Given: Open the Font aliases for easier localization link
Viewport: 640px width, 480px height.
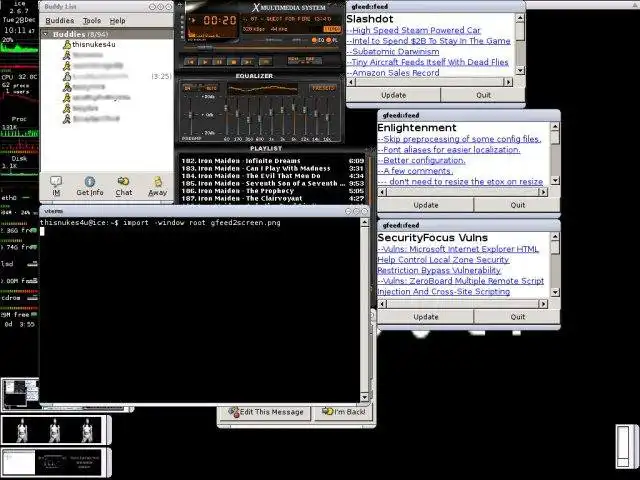Looking at the screenshot, I should pos(451,149).
